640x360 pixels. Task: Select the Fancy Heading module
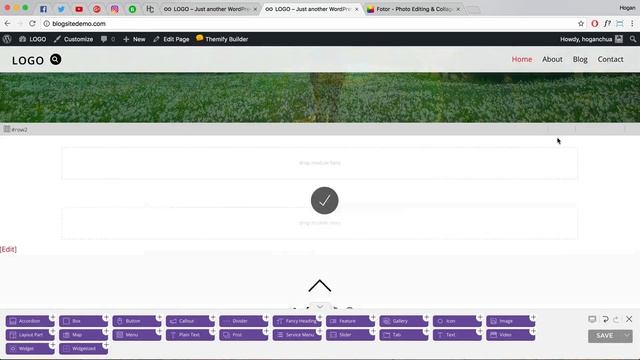click(297, 321)
